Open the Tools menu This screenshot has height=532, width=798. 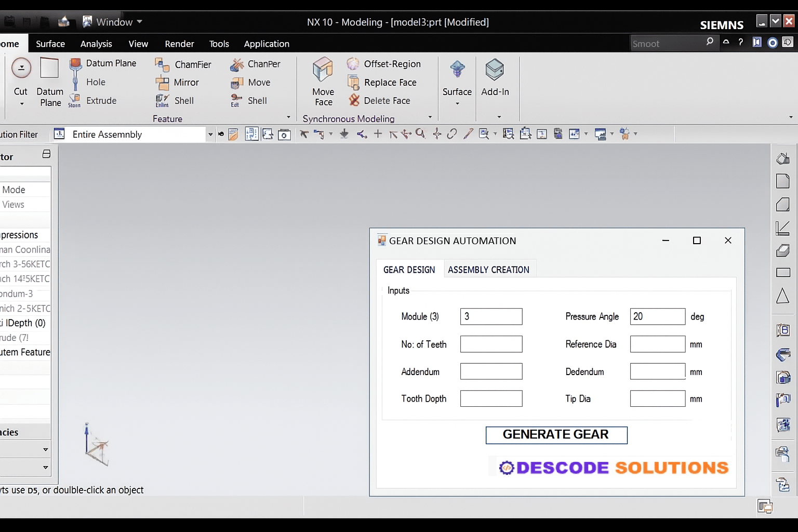(219, 44)
